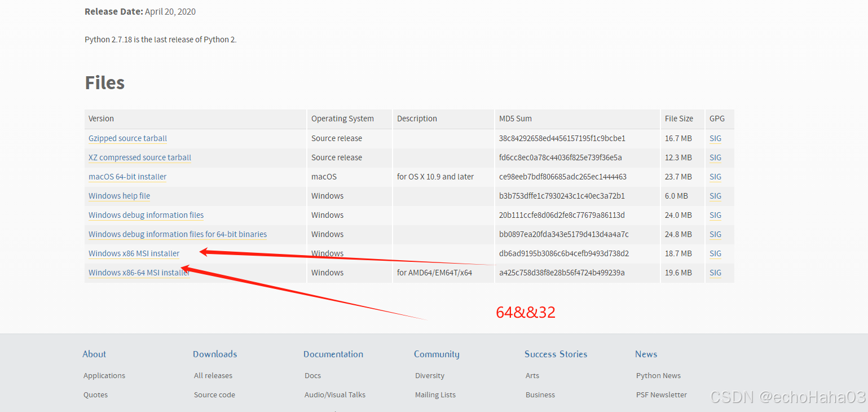
Task: Click the Release Date April 20, 2020 text
Action: (x=140, y=11)
